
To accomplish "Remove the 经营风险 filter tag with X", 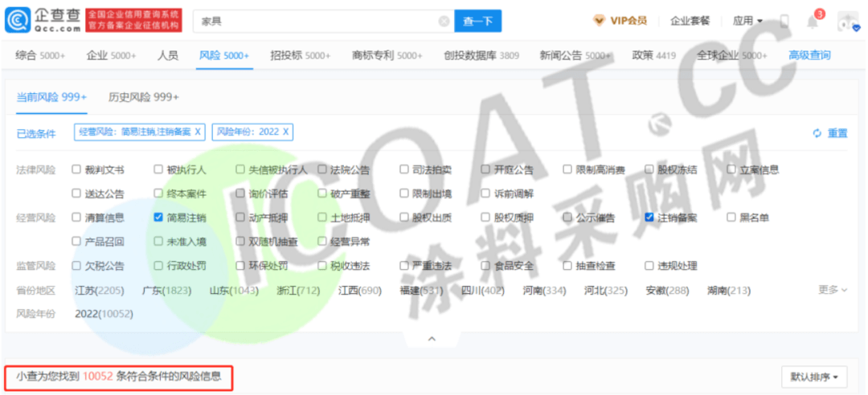I will 198,132.
